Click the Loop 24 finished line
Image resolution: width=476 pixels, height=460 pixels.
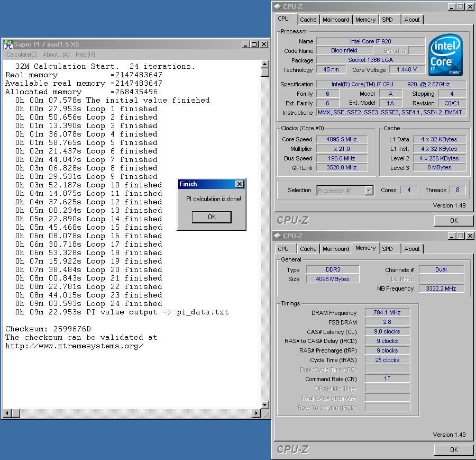(x=89, y=303)
